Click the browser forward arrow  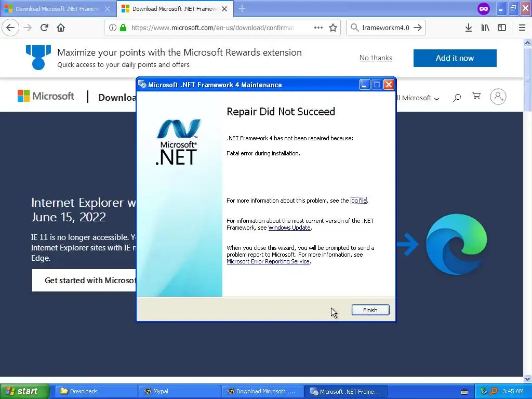(x=28, y=28)
